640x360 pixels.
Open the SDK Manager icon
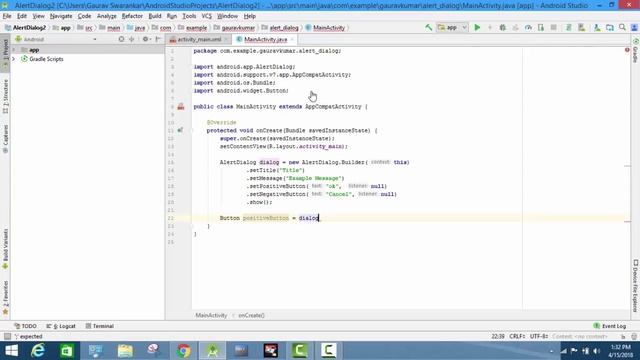pyautogui.click(x=597, y=27)
